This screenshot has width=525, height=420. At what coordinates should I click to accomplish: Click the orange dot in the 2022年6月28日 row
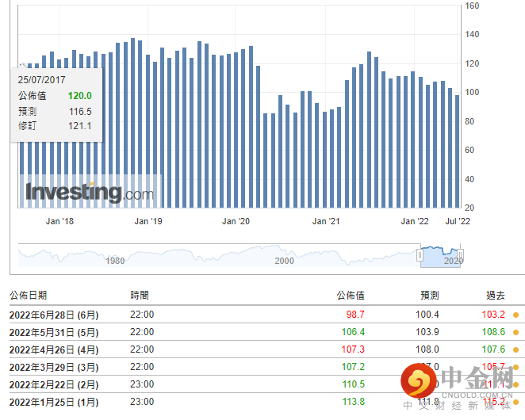[516, 315]
